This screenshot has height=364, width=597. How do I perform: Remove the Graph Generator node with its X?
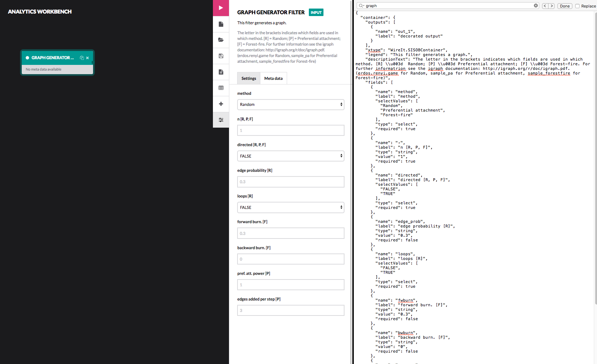(x=87, y=58)
